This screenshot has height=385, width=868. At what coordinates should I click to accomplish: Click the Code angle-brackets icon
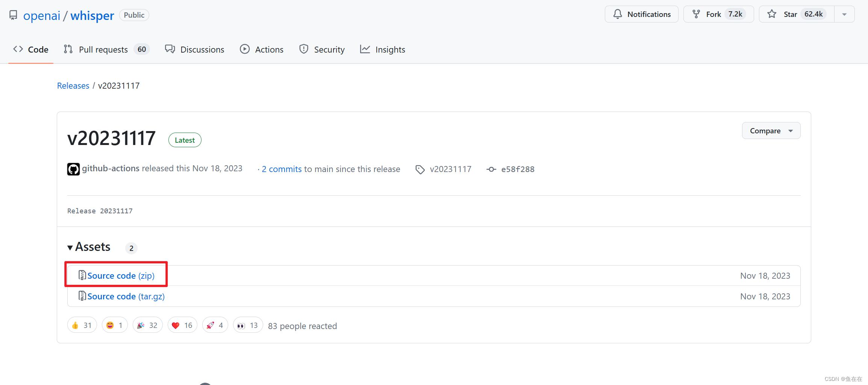18,49
